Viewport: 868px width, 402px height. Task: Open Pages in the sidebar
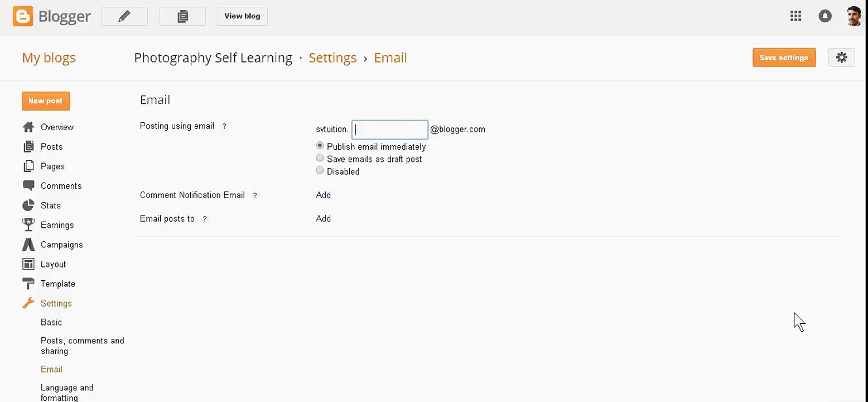(52, 166)
